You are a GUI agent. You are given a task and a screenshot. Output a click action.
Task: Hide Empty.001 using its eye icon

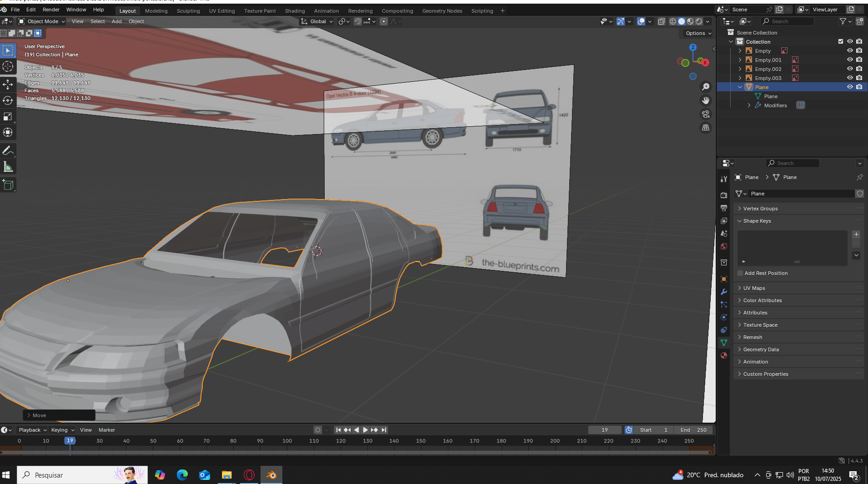click(x=849, y=60)
